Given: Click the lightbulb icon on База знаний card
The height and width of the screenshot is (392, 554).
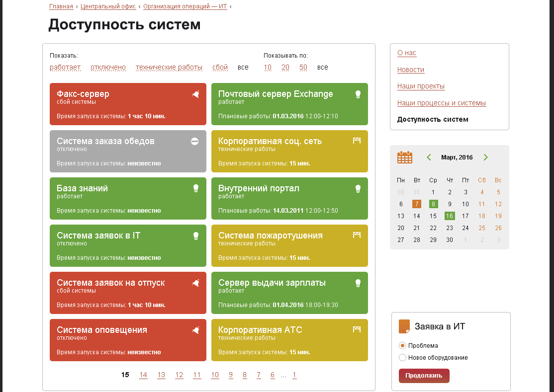Looking at the screenshot, I should coord(196,188).
